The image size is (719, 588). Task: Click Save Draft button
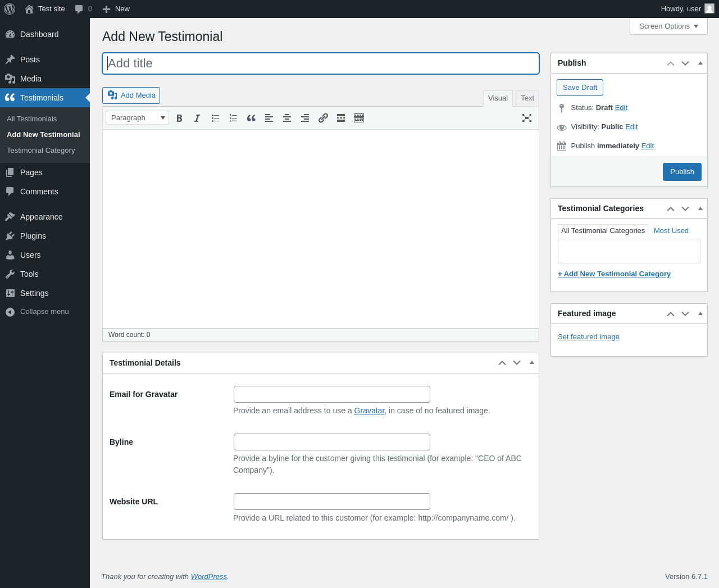pyautogui.click(x=580, y=88)
